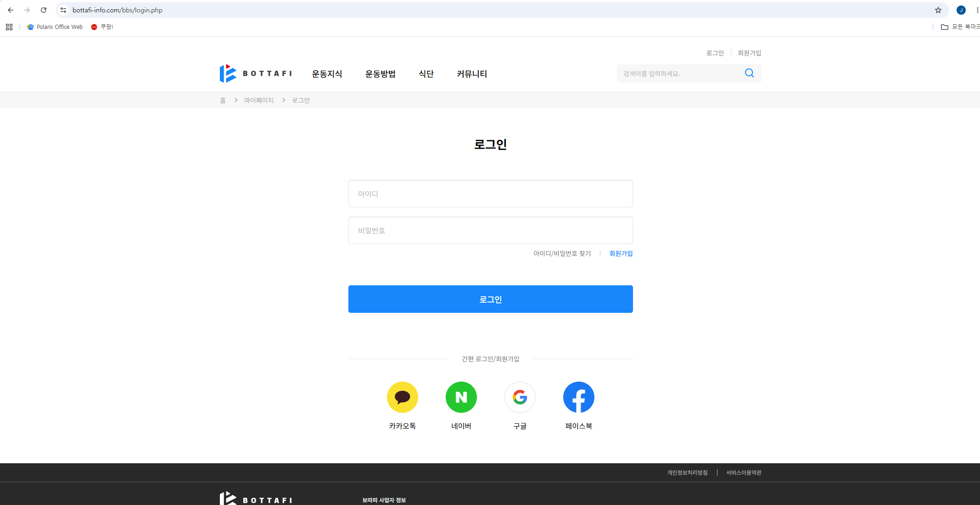Sign in with the 카카오톡 icon
The image size is (980, 505).
403,397
